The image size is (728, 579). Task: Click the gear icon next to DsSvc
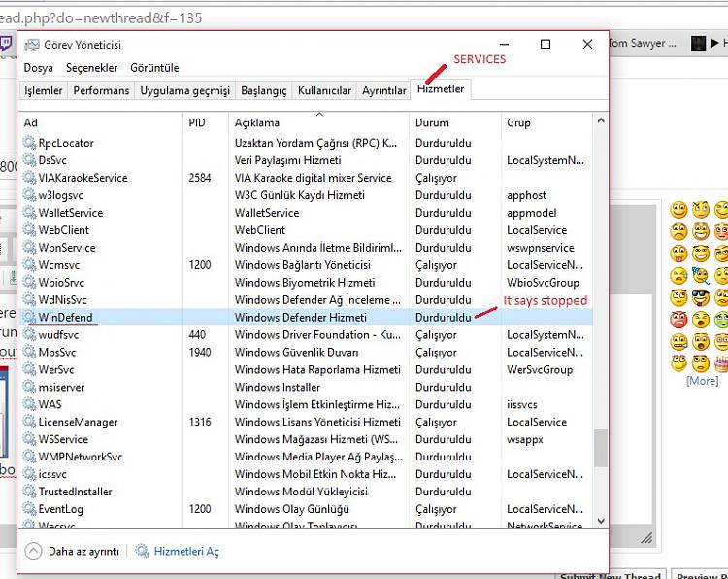(x=29, y=160)
